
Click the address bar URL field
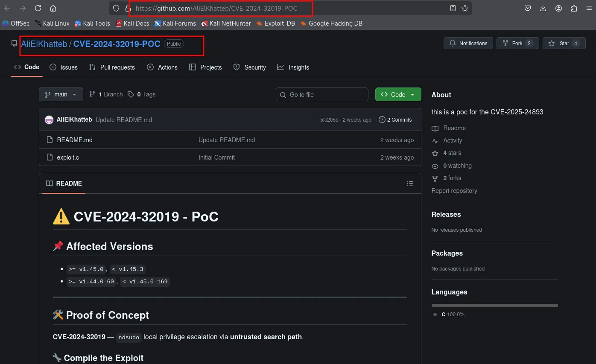tap(290, 8)
